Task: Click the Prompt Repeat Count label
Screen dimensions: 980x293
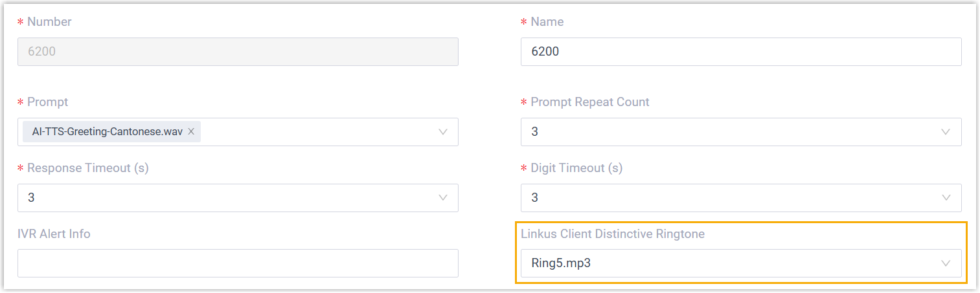Action: pyautogui.click(x=589, y=102)
